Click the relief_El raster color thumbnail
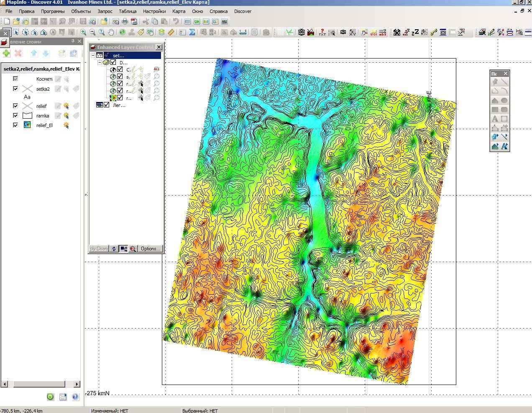The image size is (532, 413). (x=27, y=125)
